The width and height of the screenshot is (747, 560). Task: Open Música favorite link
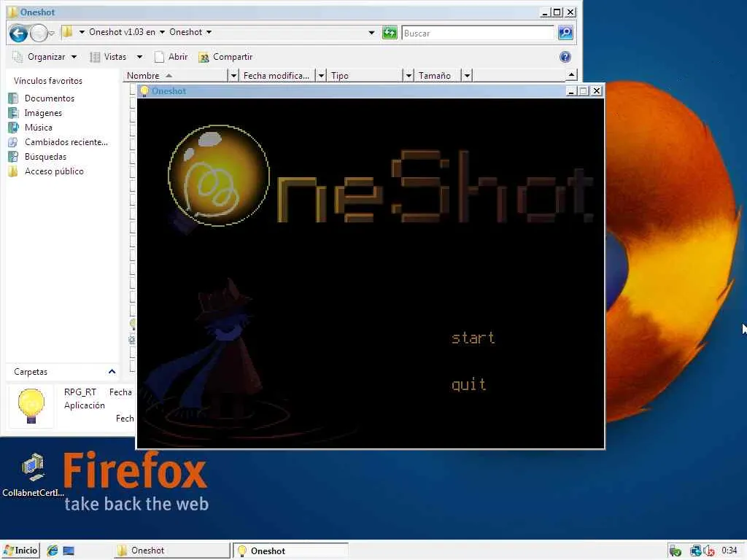tap(39, 127)
